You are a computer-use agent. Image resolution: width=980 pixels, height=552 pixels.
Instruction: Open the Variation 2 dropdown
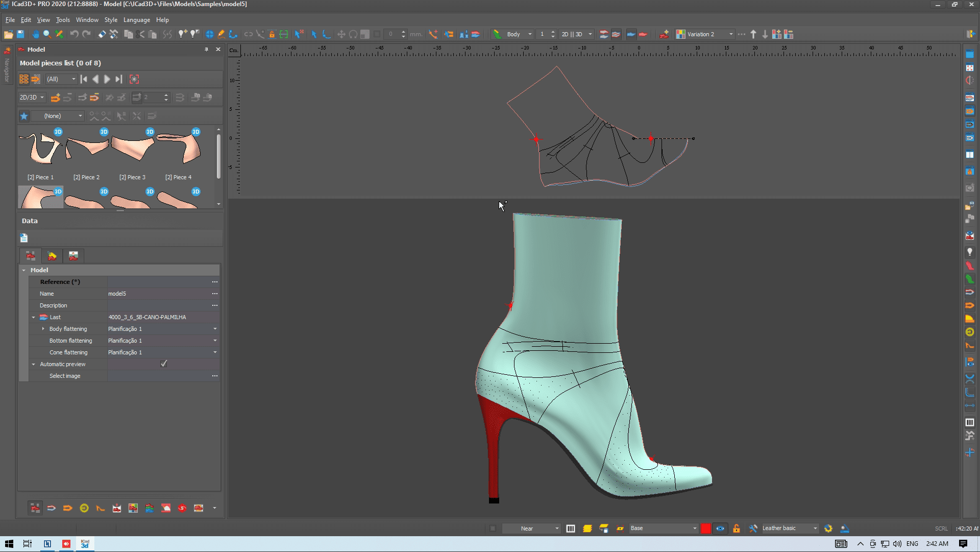730,34
